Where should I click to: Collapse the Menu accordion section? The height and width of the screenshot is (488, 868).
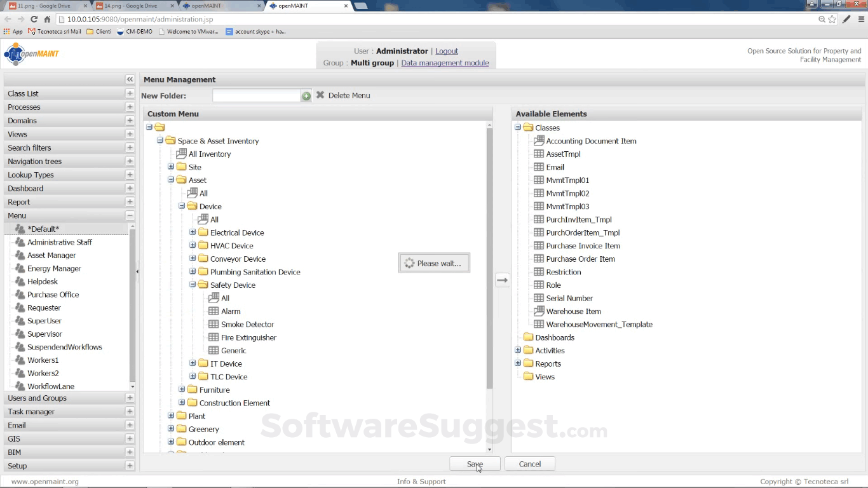point(130,215)
